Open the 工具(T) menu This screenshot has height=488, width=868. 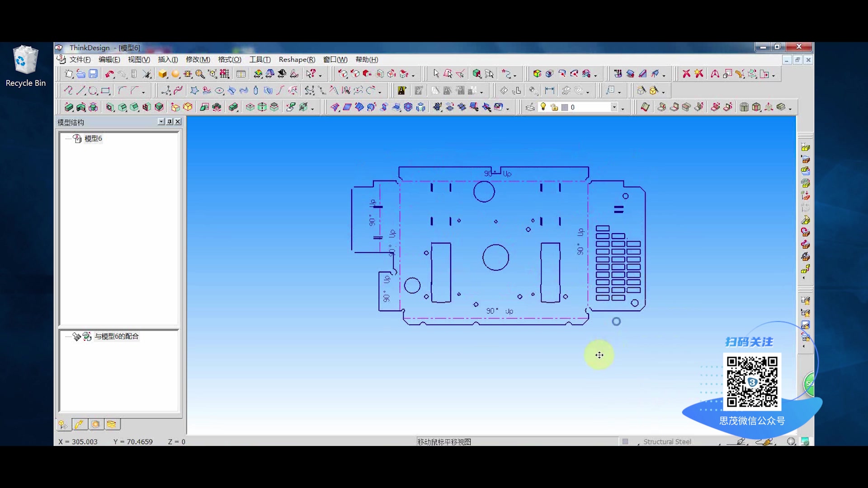click(259, 59)
